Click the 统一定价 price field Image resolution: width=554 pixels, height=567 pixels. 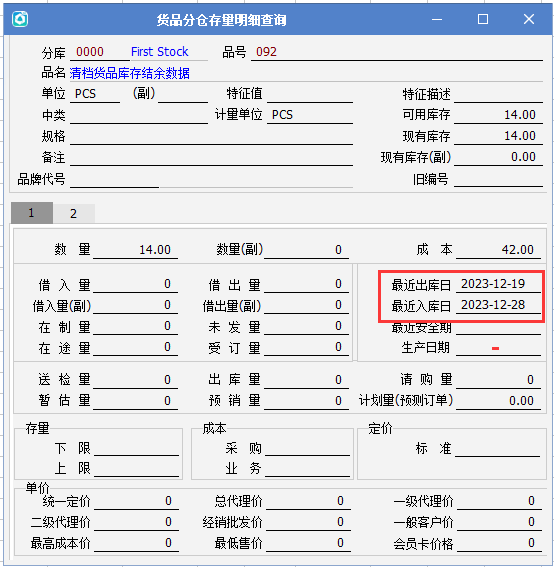coord(136,501)
